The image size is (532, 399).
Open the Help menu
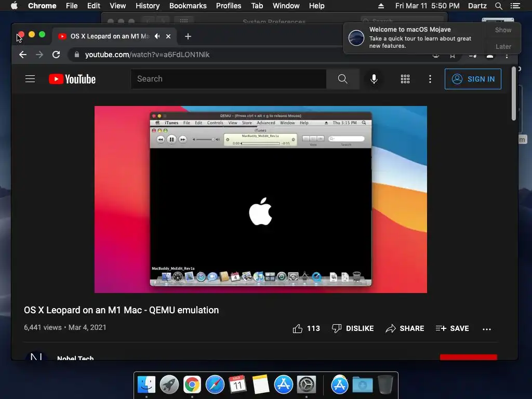(316, 6)
